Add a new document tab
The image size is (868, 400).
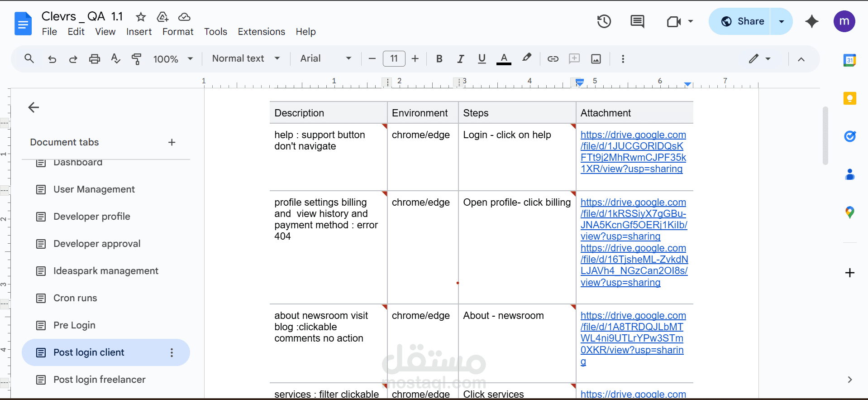tap(172, 142)
